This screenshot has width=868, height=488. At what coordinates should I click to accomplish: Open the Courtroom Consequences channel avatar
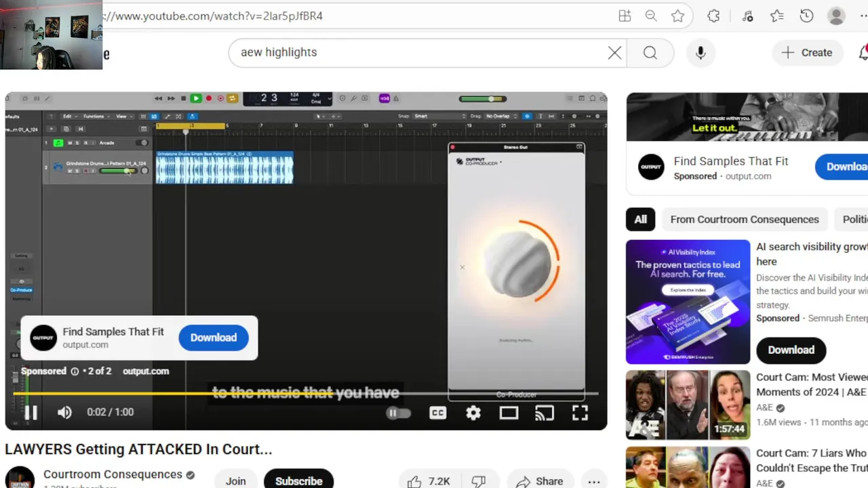coord(20,477)
